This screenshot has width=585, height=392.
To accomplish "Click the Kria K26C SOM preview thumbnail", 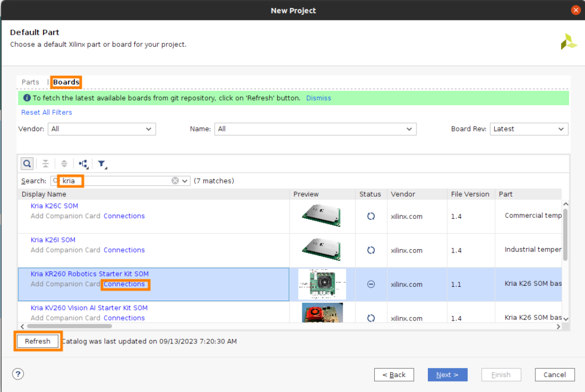I will (x=322, y=216).
